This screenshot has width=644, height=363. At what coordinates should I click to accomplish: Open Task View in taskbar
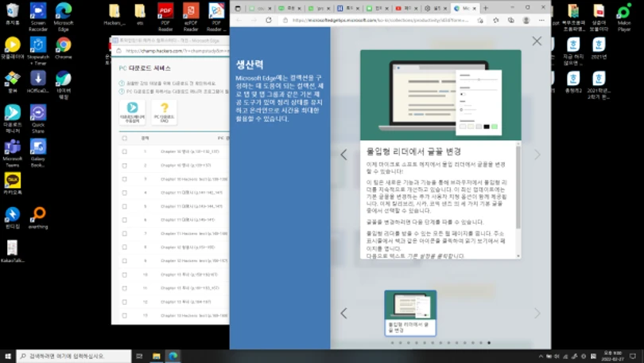(x=139, y=356)
